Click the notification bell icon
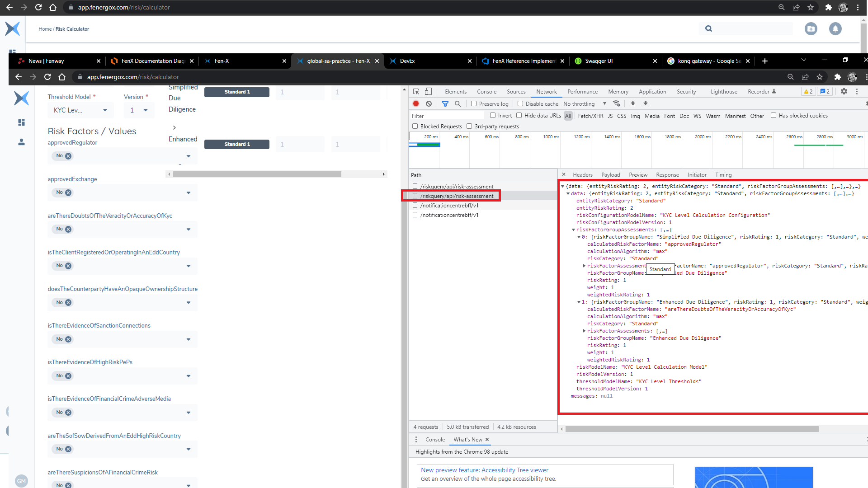The width and height of the screenshot is (868, 488). [835, 29]
